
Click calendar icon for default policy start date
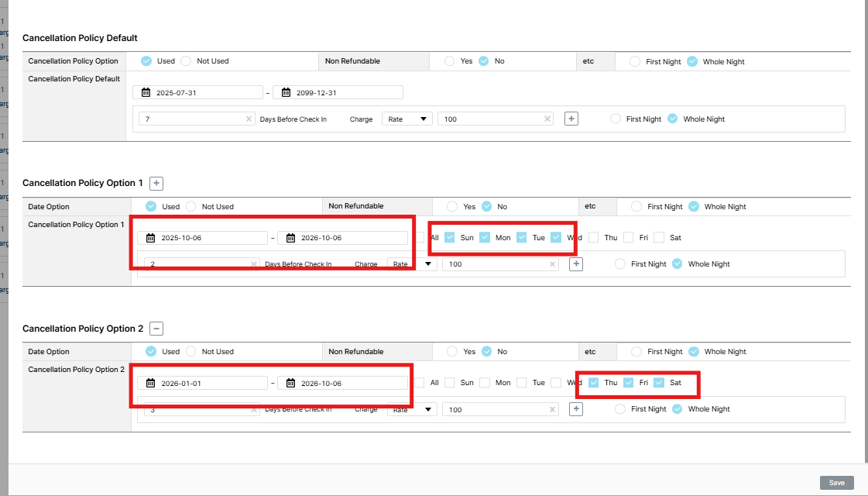[x=146, y=92]
